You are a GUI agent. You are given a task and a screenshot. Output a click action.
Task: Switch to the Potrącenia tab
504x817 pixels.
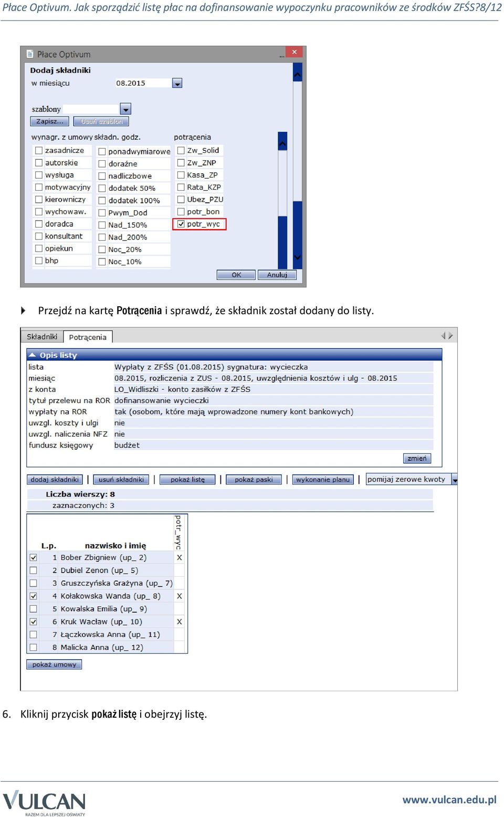point(88,337)
